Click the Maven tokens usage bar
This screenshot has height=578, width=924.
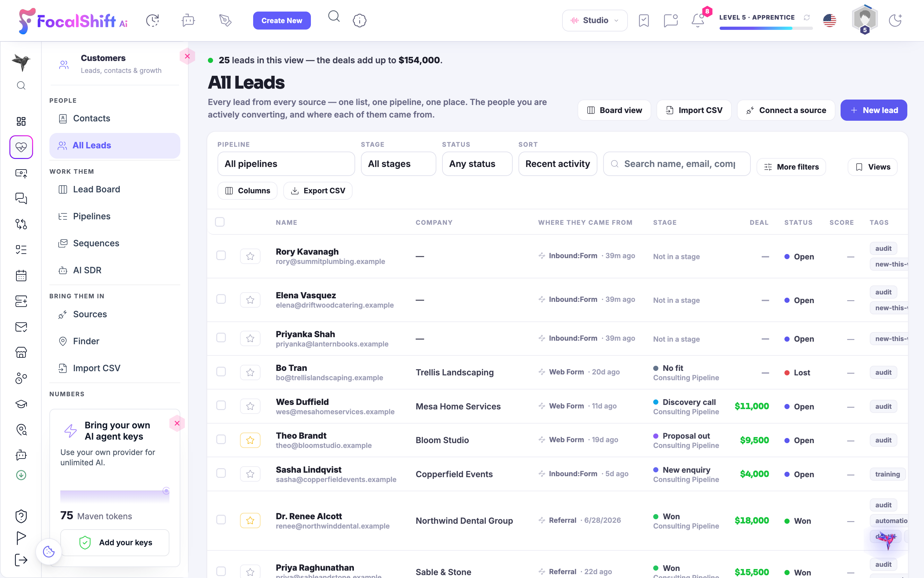tap(115, 496)
